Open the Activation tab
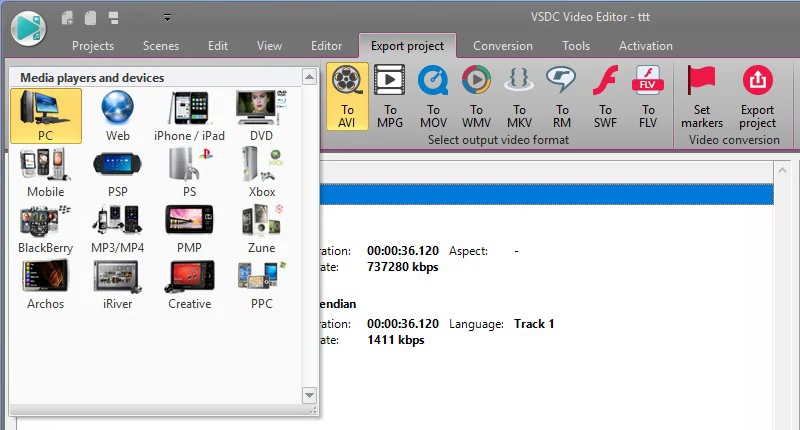Image resolution: width=800 pixels, height=430 pixels. [x=645, y=46]
